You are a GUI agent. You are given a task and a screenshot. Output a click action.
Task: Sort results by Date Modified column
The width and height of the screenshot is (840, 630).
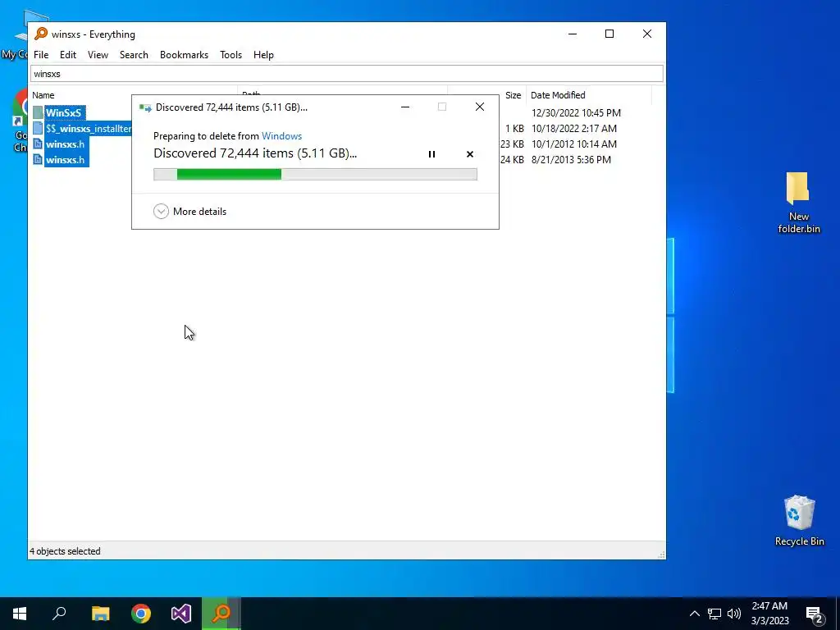(x=558, y=95)
